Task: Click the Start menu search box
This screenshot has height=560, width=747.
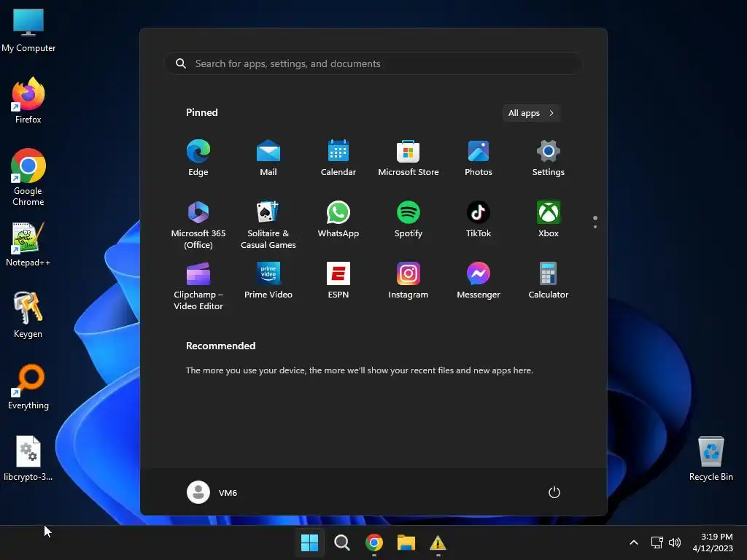Action: [373, 63]
